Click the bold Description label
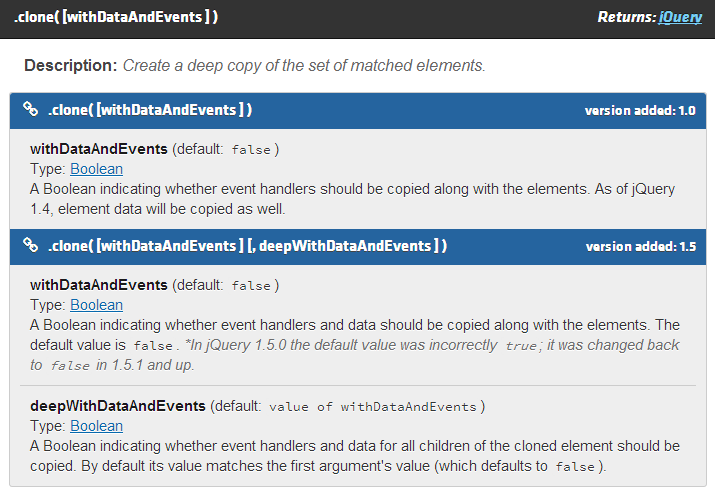The image size is (715, 494). (70, 66)
